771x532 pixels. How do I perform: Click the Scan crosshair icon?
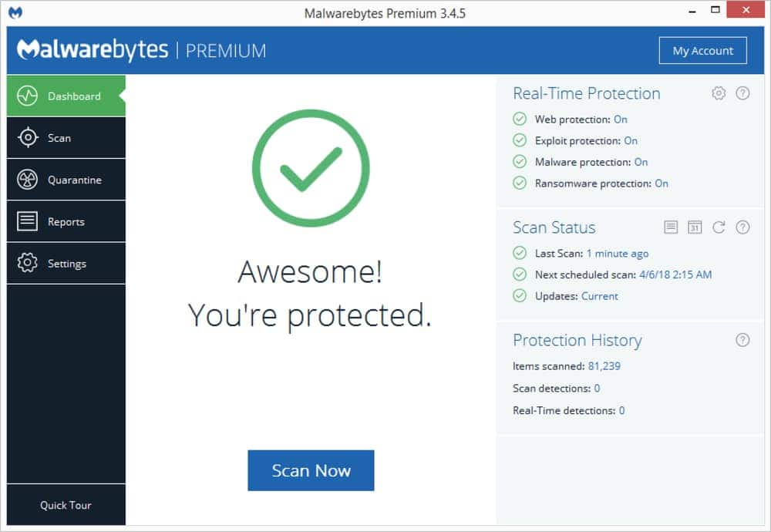(x=28, y=137)
